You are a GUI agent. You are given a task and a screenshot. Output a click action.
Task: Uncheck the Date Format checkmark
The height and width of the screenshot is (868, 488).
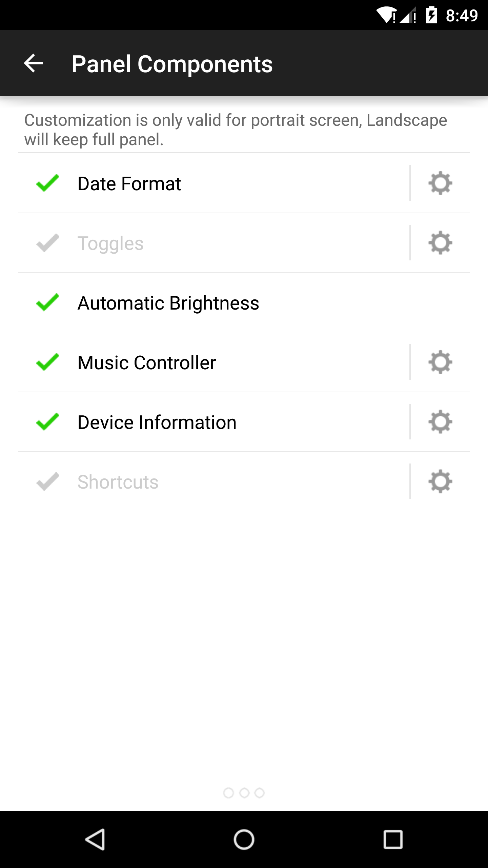coord(48,183)
